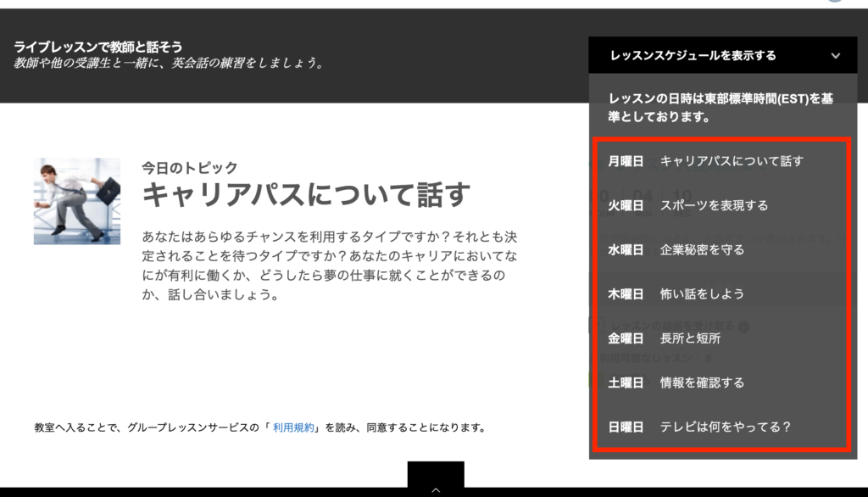Expand the bottom panel with up chevron
The width and height of the screenshot is (868, 497).
coord(436,489)
